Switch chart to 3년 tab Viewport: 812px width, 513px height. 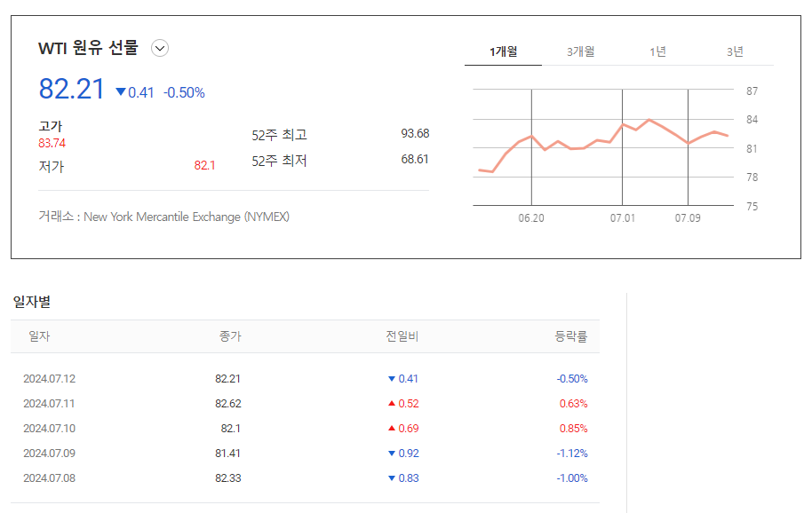tap(735, 51)
